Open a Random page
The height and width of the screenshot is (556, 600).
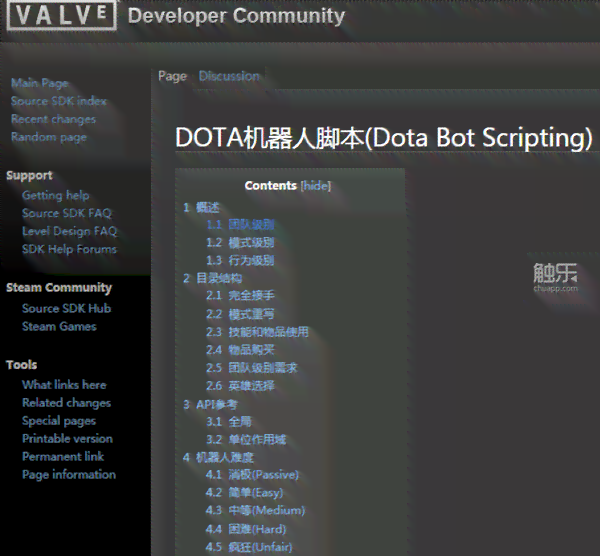tap(49, 137)
